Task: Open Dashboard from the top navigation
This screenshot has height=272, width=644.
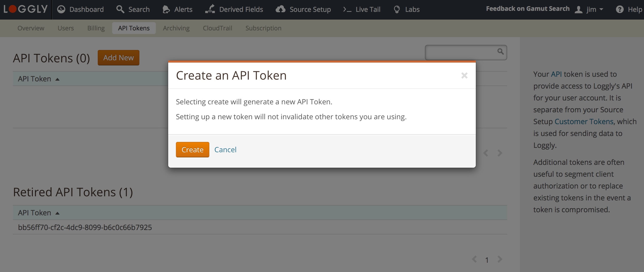Action: (x=80, y=10)
